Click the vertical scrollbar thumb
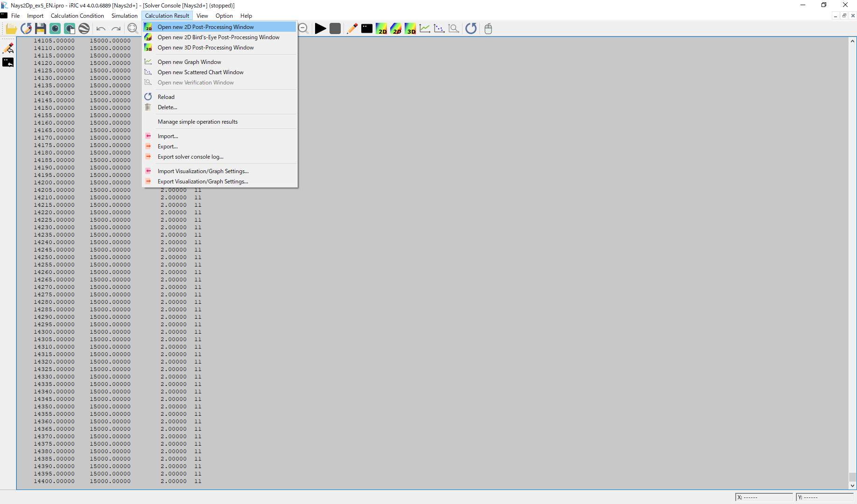The image size is (857, 504). tap(852, 477)
